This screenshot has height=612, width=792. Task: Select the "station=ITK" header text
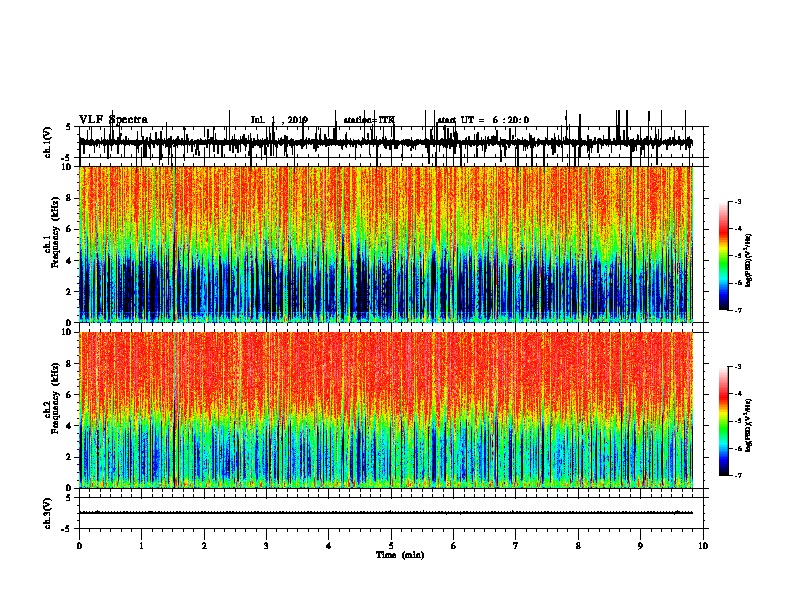[x=369, y=120]
